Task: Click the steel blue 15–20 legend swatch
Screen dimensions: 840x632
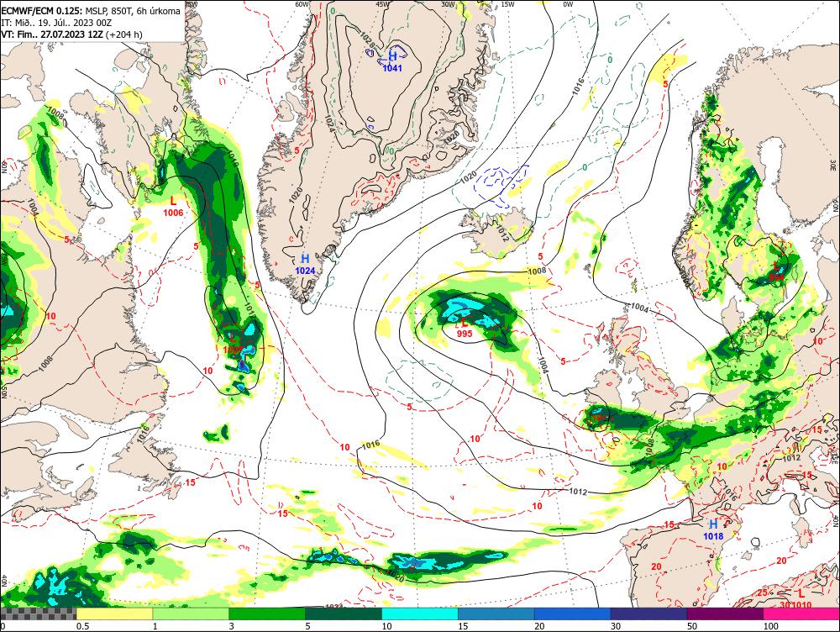Action: [496, 614]
